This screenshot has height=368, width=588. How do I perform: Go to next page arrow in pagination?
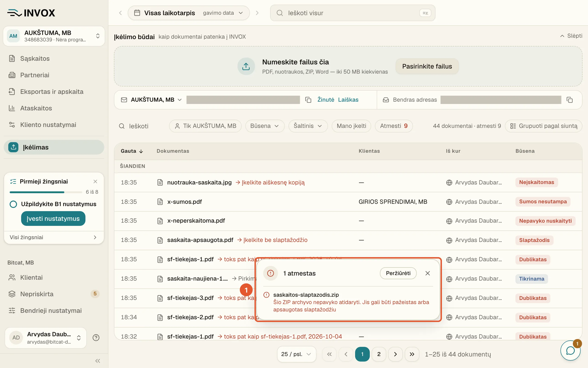click(395, 354)
